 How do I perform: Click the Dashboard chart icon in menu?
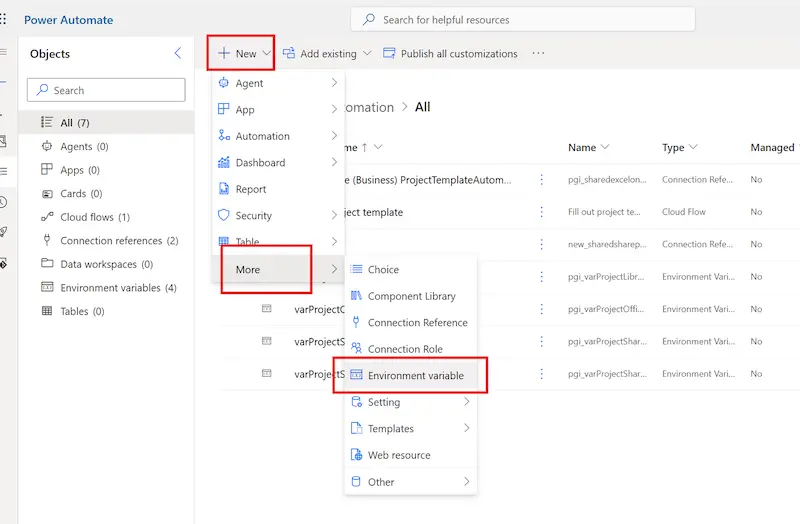coord(223,162)
